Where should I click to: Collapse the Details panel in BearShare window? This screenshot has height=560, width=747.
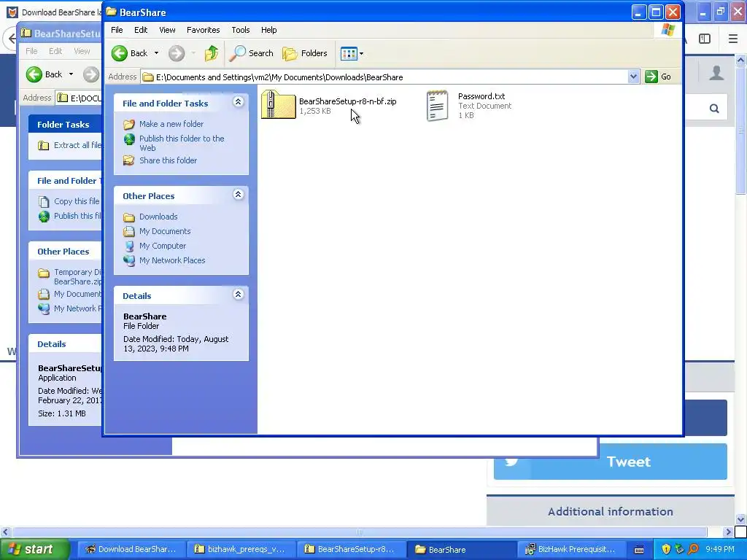pyautogui.click(x=239, y=295)
